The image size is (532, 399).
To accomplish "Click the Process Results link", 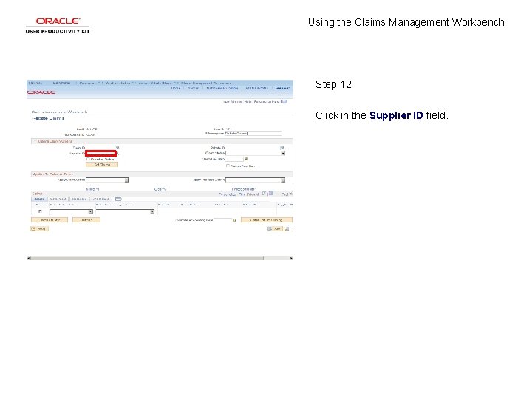I will (244, 189).
